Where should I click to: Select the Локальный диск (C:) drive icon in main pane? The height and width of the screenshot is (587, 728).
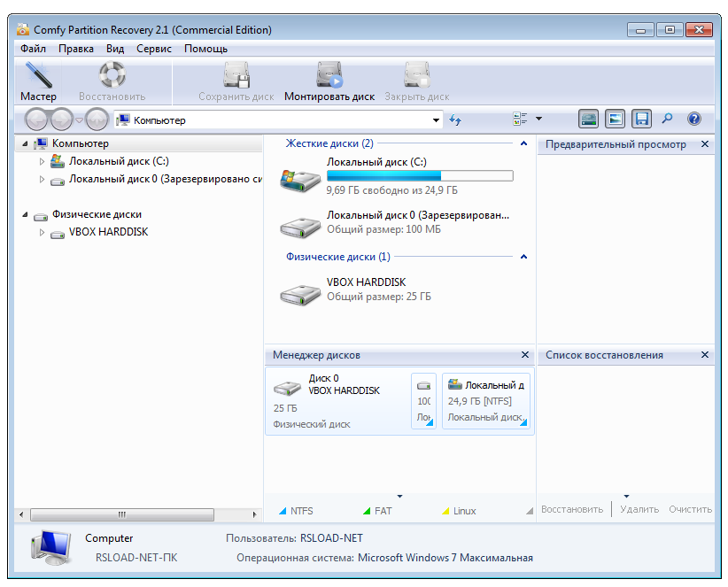300,180
